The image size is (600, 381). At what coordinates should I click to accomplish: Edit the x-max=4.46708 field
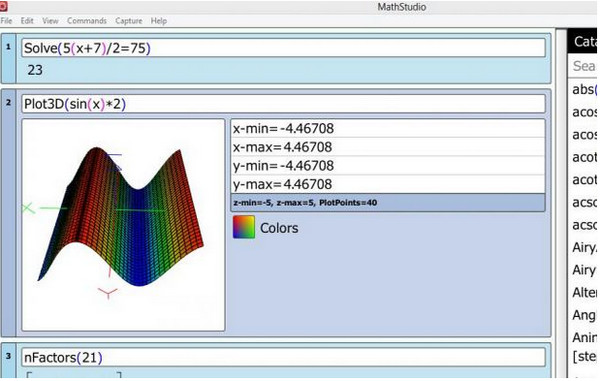388,147
